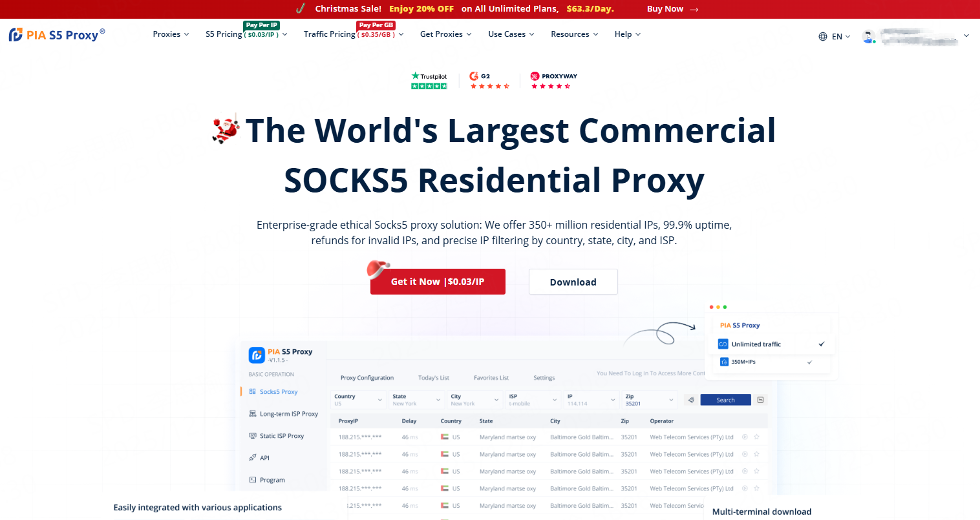
Task: Open the Trustpilot rating badge
Action: [x=429, y=81]
